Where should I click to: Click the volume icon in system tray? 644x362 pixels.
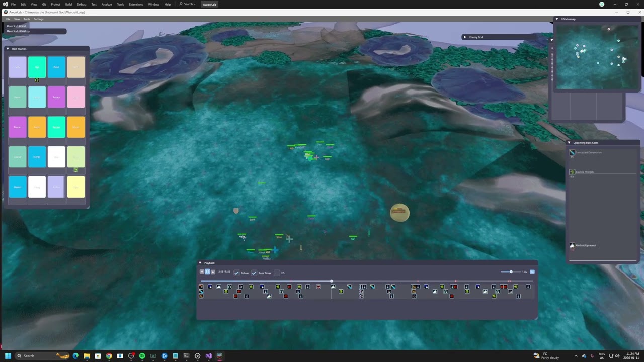click(x=618, y=356)
